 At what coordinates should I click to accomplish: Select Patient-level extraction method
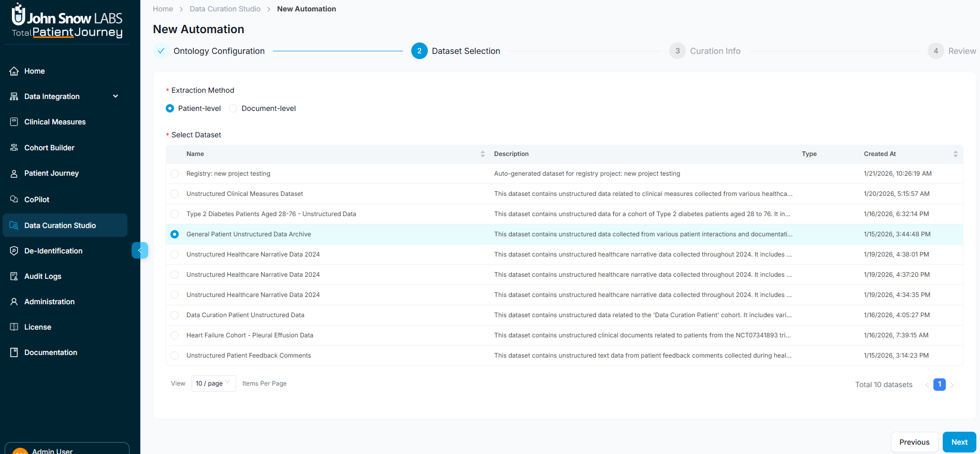click(170, 108)
